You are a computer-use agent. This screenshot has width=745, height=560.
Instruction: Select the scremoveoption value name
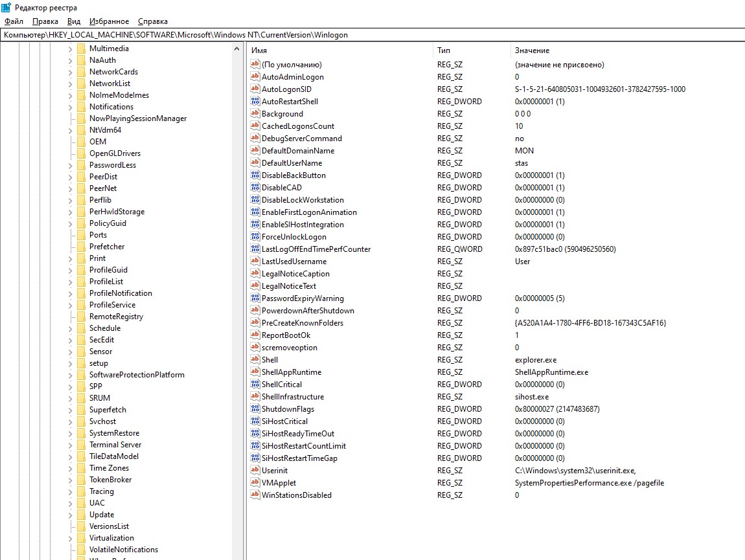coord(290,348)
